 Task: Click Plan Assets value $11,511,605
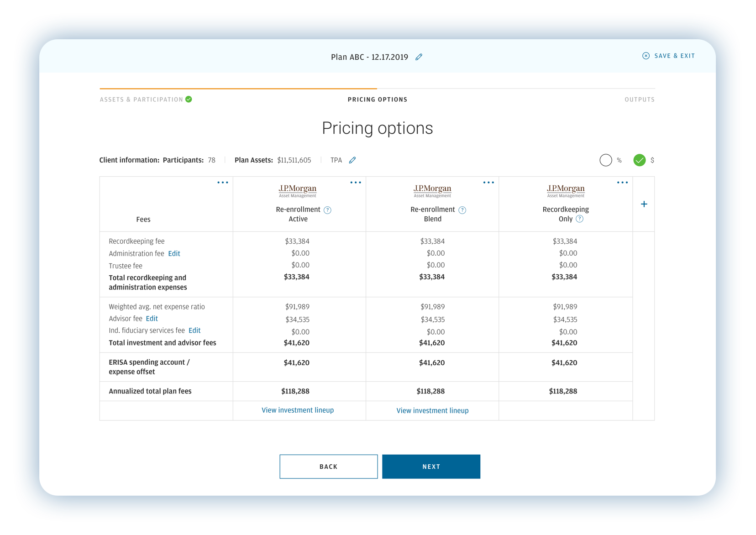294,160
